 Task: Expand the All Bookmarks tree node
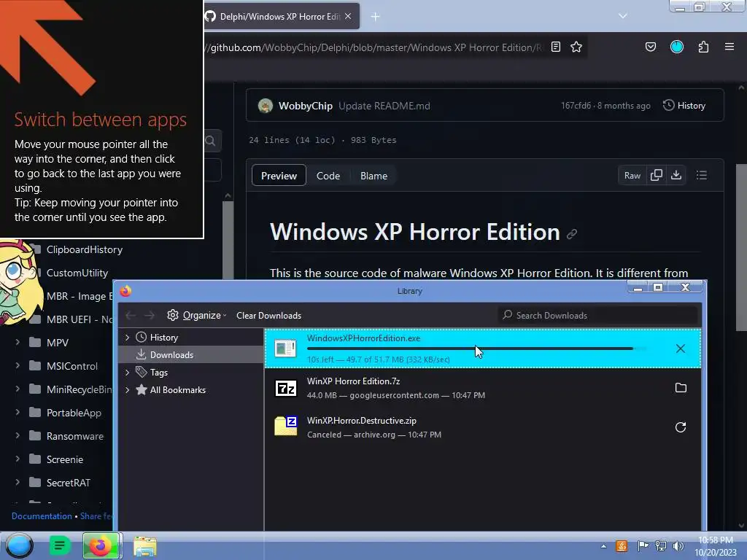tap(127, 390)
